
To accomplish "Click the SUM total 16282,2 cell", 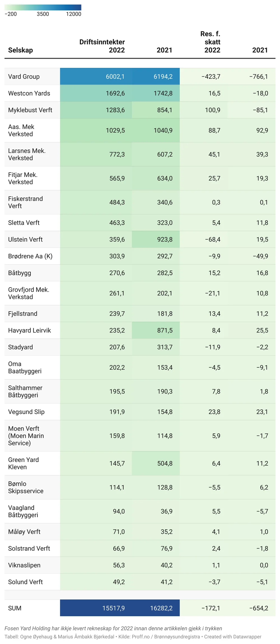I will tap(161, 608).
